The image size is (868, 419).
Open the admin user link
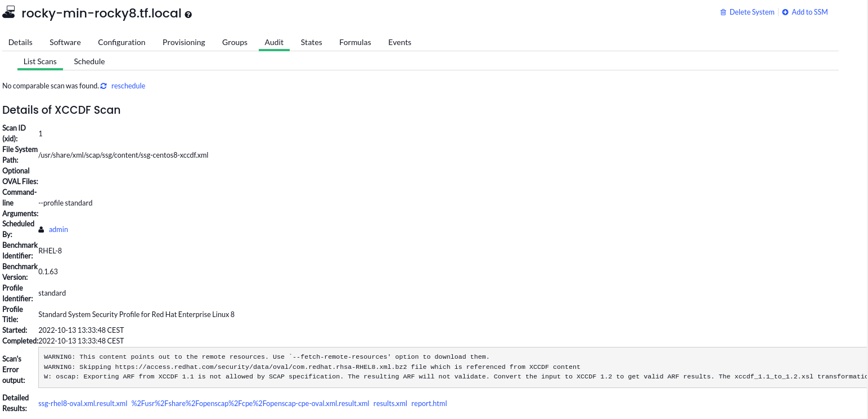click(x=59, y=230)
